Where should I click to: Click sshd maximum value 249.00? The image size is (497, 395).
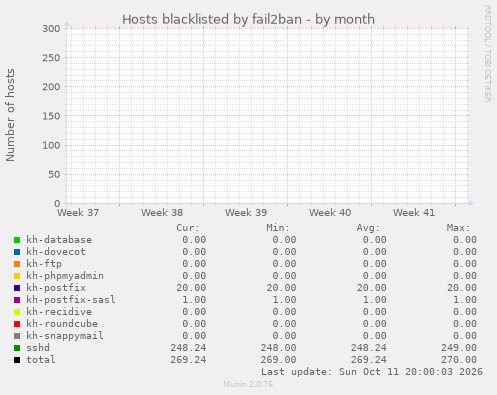click(459, 348)
